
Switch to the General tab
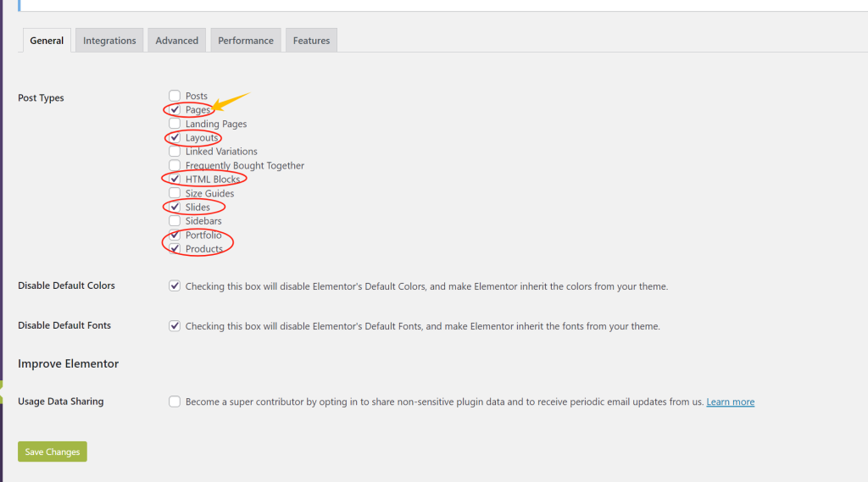pyautogui.click(x=47, y=41)
